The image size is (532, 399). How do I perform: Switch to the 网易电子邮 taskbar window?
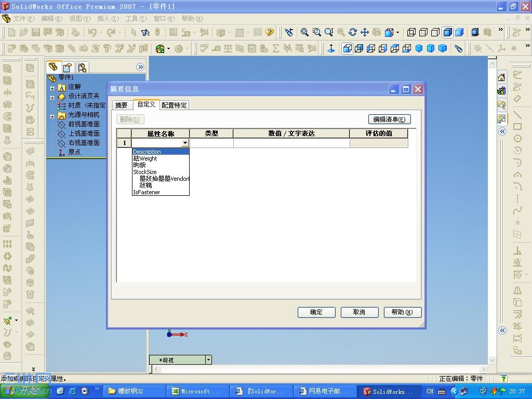click(325, 391)
